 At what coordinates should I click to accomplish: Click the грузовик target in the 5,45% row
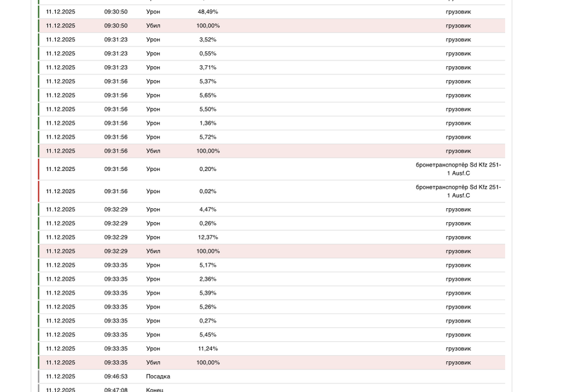click(x=458, y=335)
